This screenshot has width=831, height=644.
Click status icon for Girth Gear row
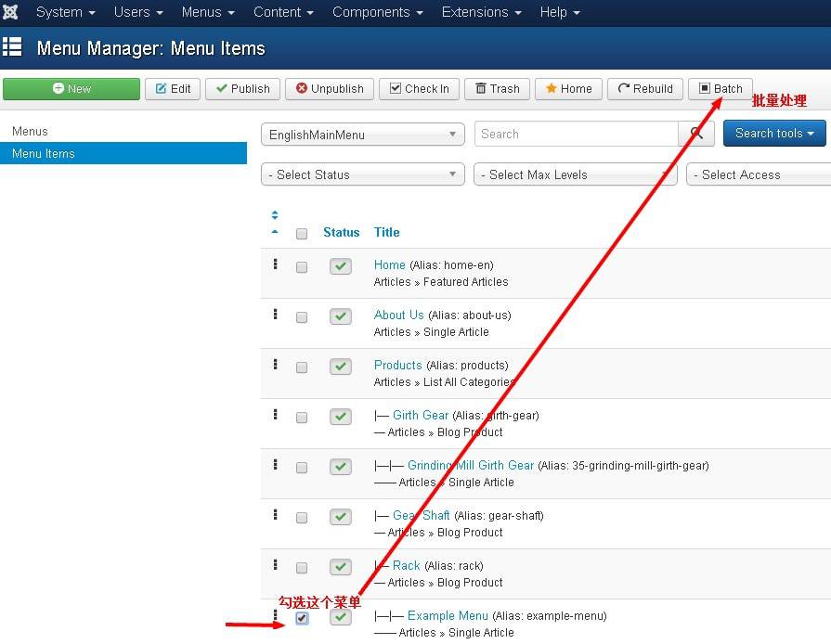[341, 417]
